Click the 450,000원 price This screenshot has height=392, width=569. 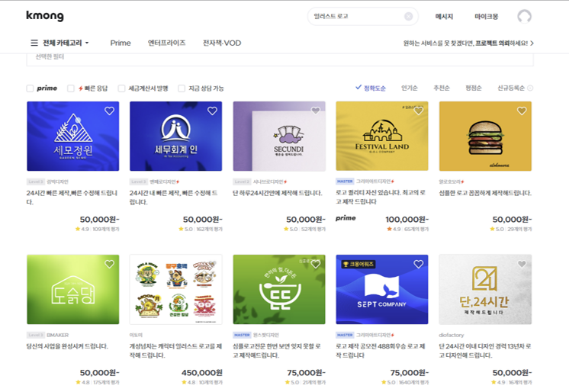[x=202, y=373]
